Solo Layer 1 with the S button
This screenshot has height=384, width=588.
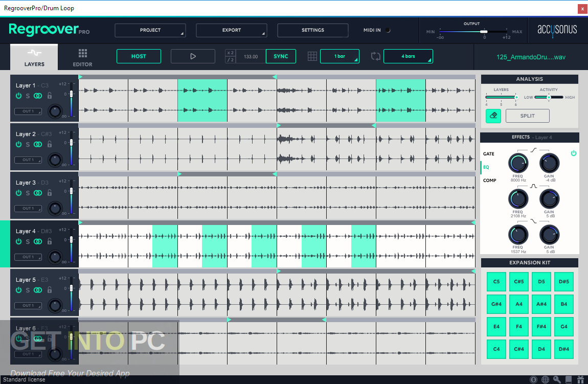[x=28, y=96]
